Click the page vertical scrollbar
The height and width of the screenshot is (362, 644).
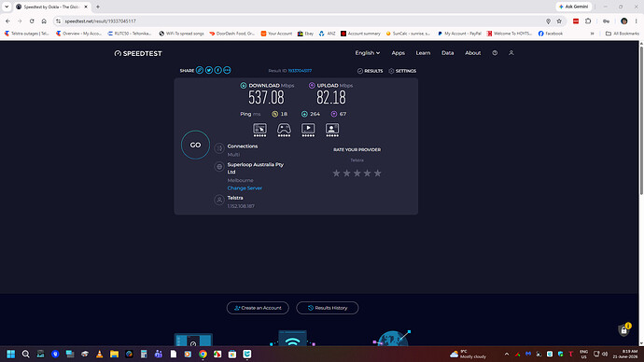click(x=640, y=119)
